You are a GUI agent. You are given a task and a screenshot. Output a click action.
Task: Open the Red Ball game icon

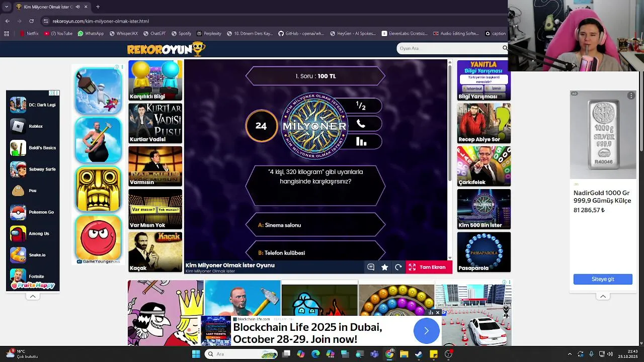point(98,237)
